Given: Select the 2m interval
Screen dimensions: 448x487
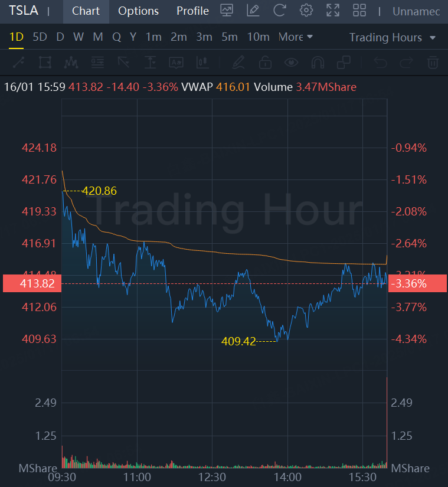Looking at the screenshot, I should tap(179, 37).
